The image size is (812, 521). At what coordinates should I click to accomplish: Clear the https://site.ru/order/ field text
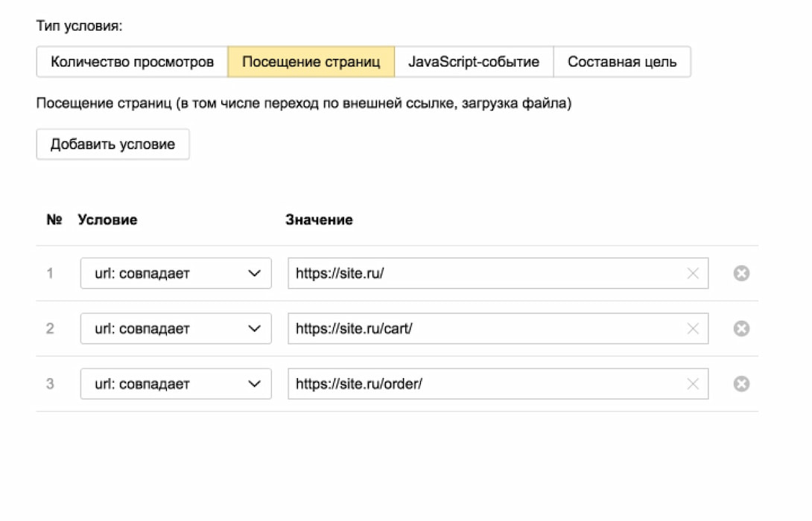[x=692, y=384]
